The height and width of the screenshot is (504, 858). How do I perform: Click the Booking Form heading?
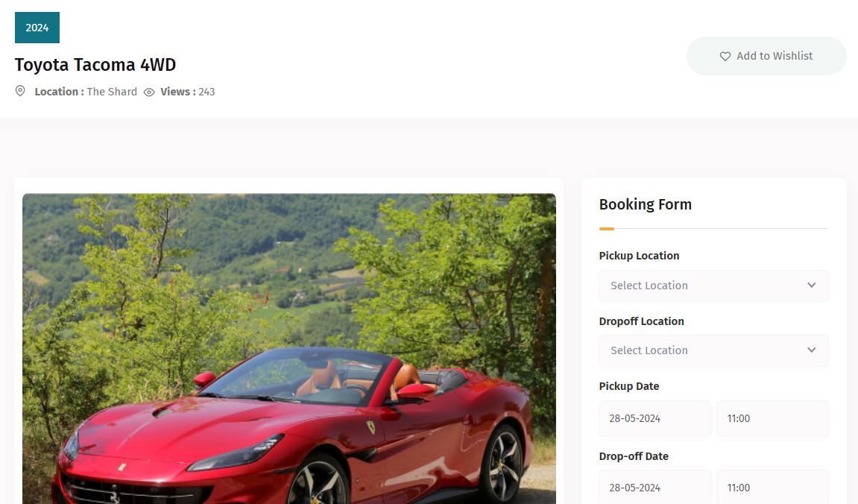[645, 204]
